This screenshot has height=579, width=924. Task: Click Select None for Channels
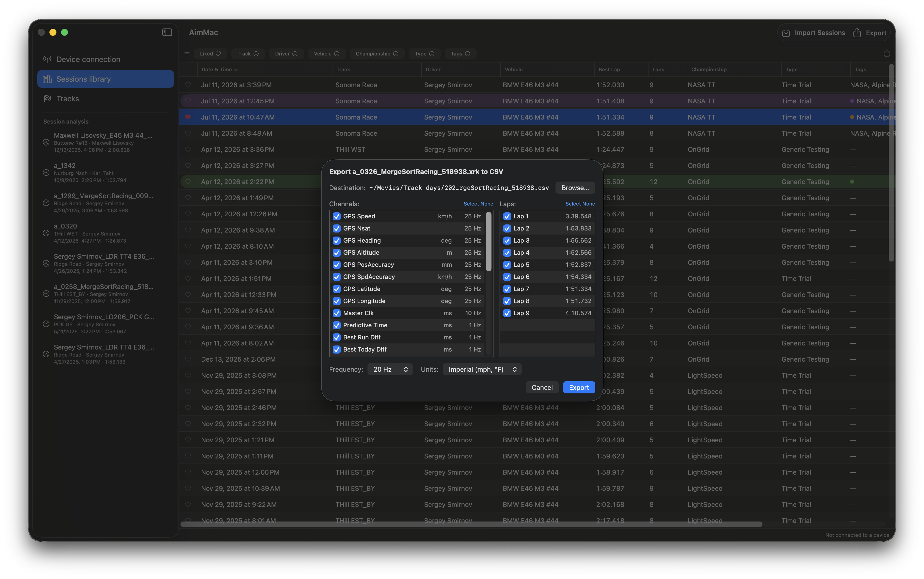click(478, 204)
